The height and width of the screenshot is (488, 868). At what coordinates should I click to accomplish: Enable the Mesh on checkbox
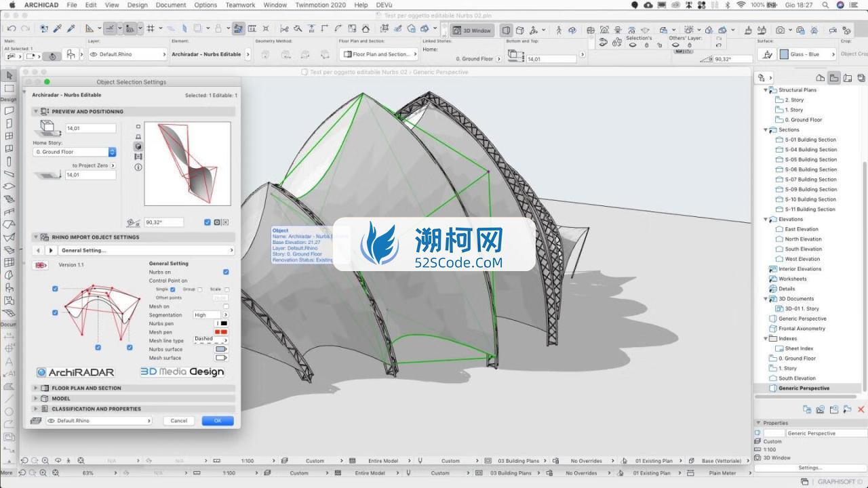pos(226,306)
